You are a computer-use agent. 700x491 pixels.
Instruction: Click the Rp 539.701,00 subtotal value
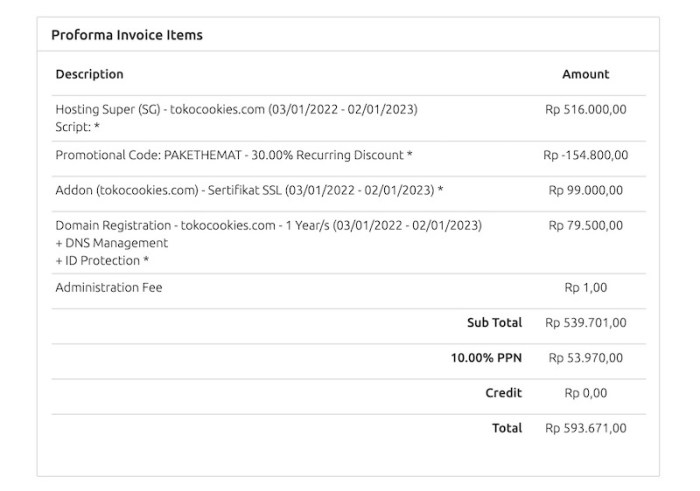tap(585, 323)
